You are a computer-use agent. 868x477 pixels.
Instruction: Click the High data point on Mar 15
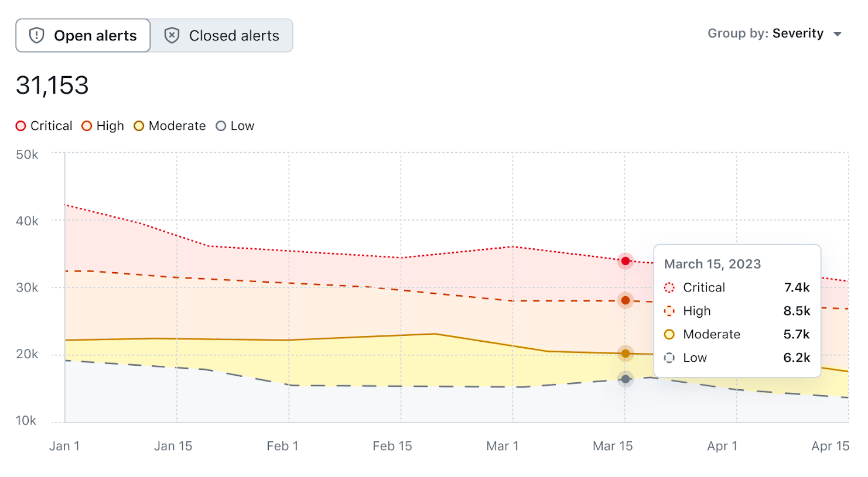click(x=626, y=301)
